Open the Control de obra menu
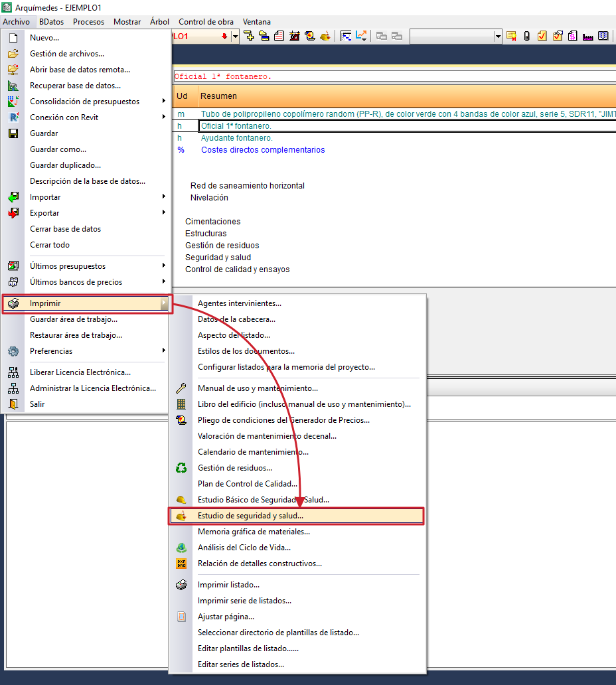Image resolution: width=616 pixels, height=685 pixels. pyautogui.click(x=206, y=21)
